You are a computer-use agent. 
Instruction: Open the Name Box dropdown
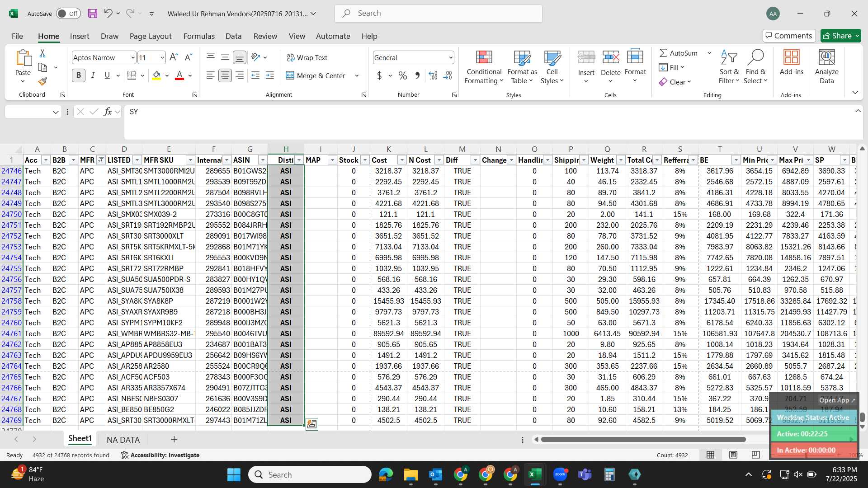click(x=56, y=112)
